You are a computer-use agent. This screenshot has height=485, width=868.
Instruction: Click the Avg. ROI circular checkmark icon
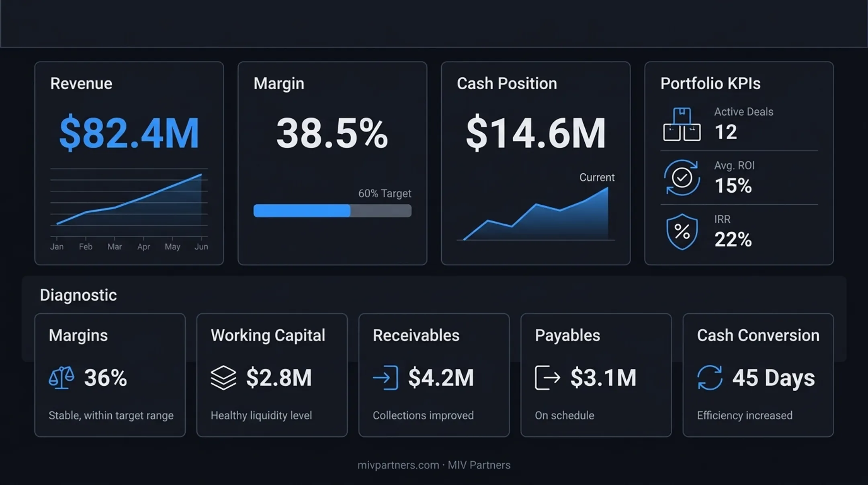(x=682, y=178)
